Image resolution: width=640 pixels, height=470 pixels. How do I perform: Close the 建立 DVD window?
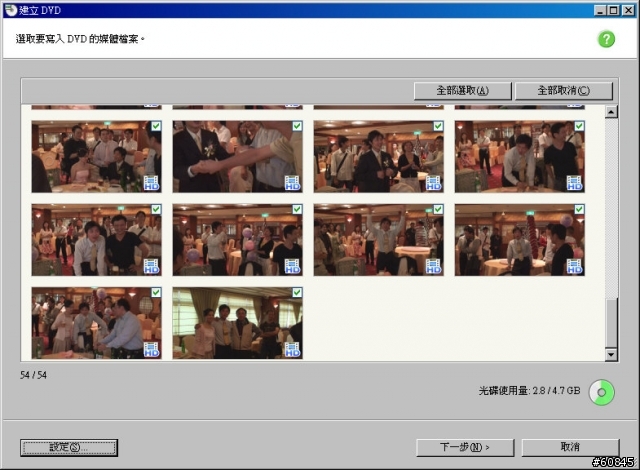[629, 11]
